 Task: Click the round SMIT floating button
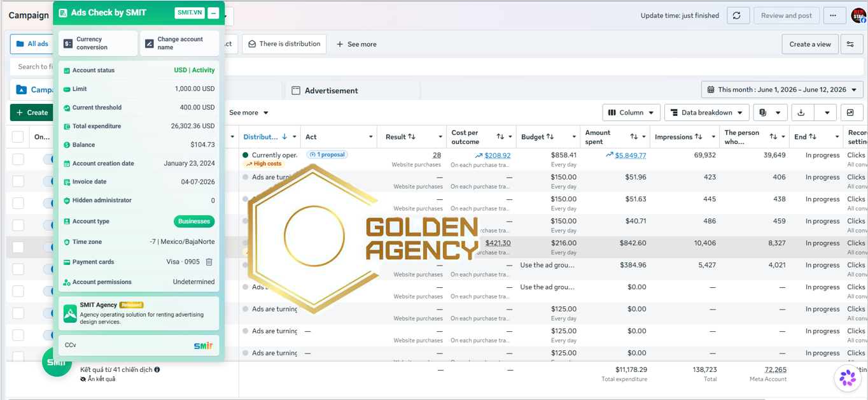coord(57,362)
